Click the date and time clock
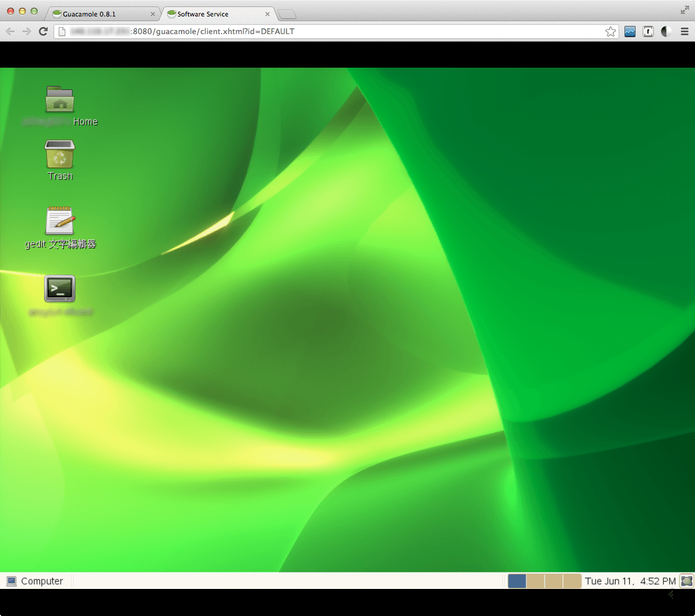695x616 pixels. tap(630, 581)
